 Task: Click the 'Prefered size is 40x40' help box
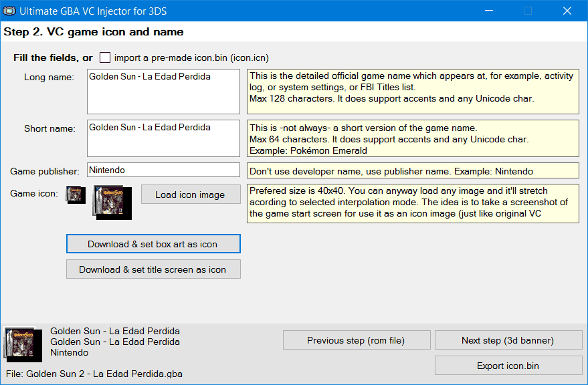pos(413,204)
